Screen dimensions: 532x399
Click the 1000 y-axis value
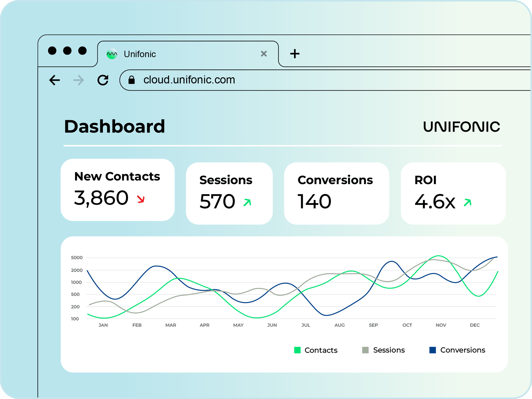[x=76, y=282]
